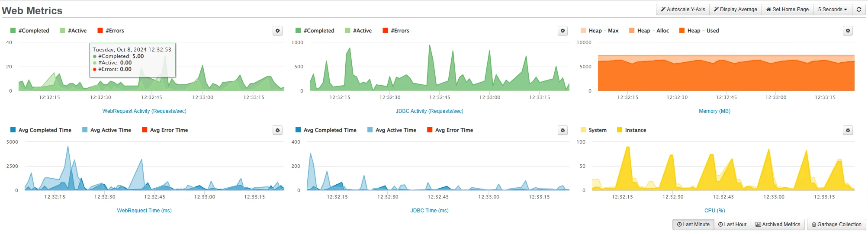Viewport: 868px width, 234px height.
Task: Open settings gear for Memory chart
Action: (x=848, y=31)
